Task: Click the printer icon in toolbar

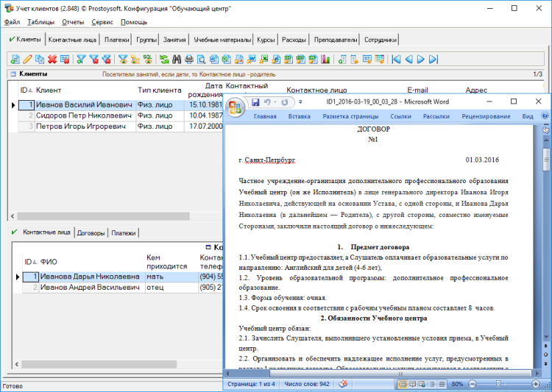Action: [189, 59]
